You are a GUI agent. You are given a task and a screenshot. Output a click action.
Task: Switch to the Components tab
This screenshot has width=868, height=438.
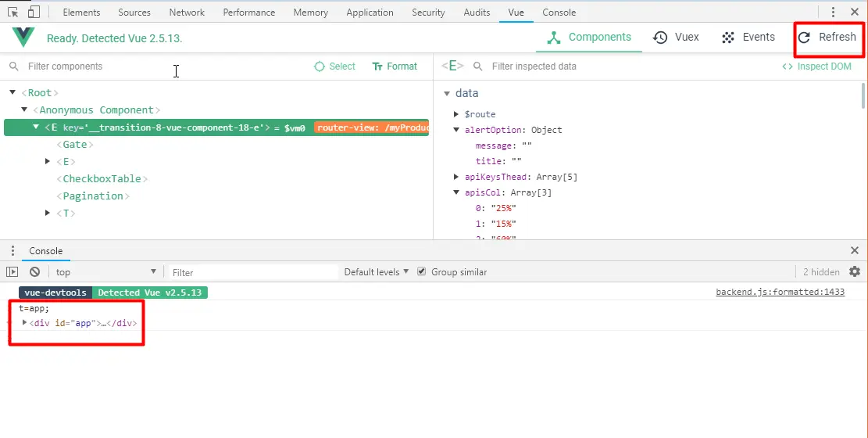(x=589, y=37)
